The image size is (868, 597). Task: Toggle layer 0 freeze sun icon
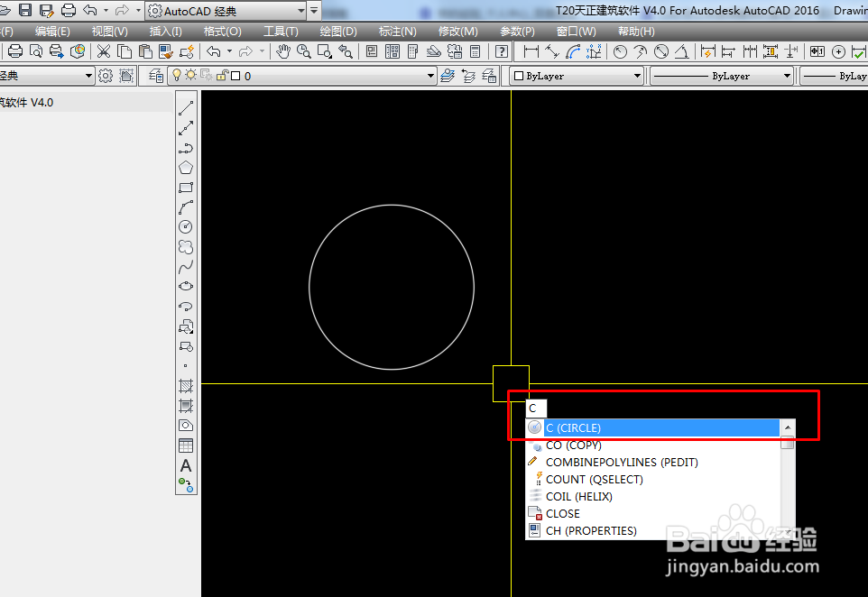coord(191,75)
